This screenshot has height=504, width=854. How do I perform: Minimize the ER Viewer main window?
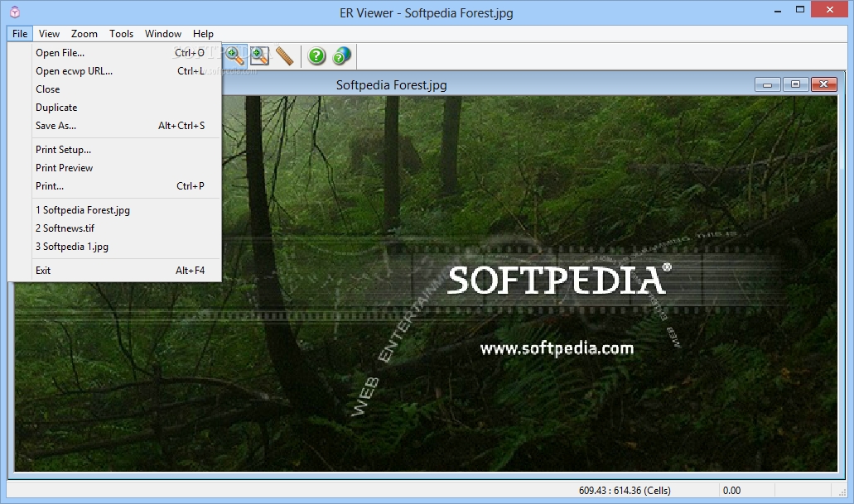779,10
